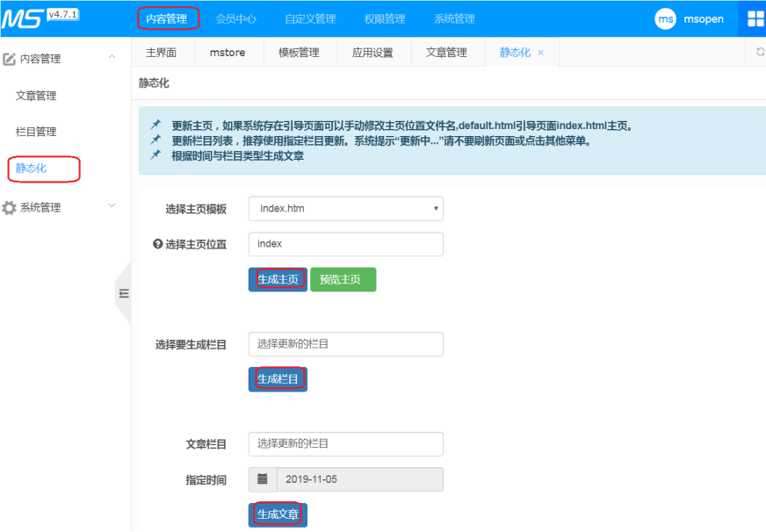Image resolution: width=766 pixels, height=532 pixels.
Task: Open calendar icon for 指定时间
Action: click(x=263, y=479)
